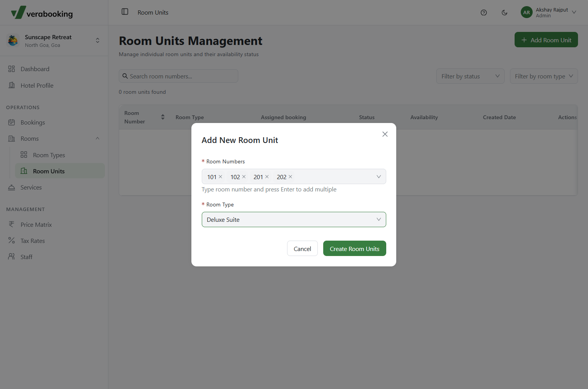Click the Sunscape Retreat hotel thumbnail
This screenshot has height=389, width=588.
click(13, 40)
